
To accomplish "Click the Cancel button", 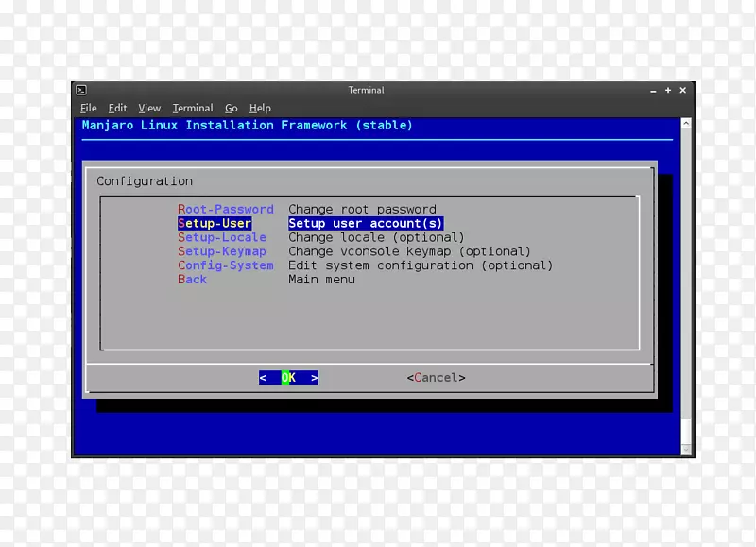I will 436,377.
